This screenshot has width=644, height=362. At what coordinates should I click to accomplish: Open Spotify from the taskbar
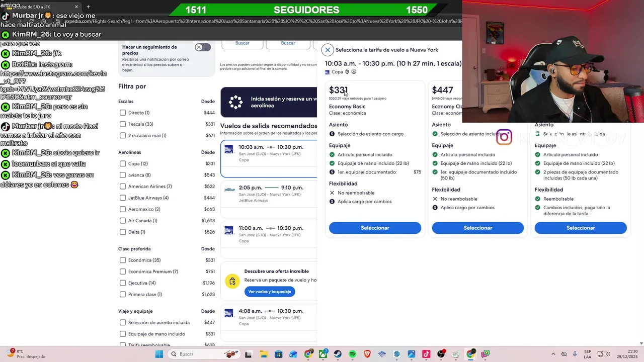pos(353,354)
